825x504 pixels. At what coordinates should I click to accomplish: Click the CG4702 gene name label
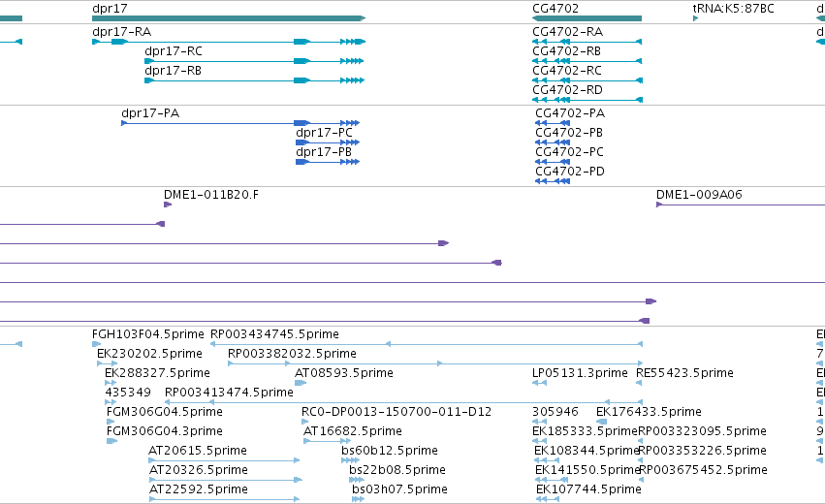[555, 9]
